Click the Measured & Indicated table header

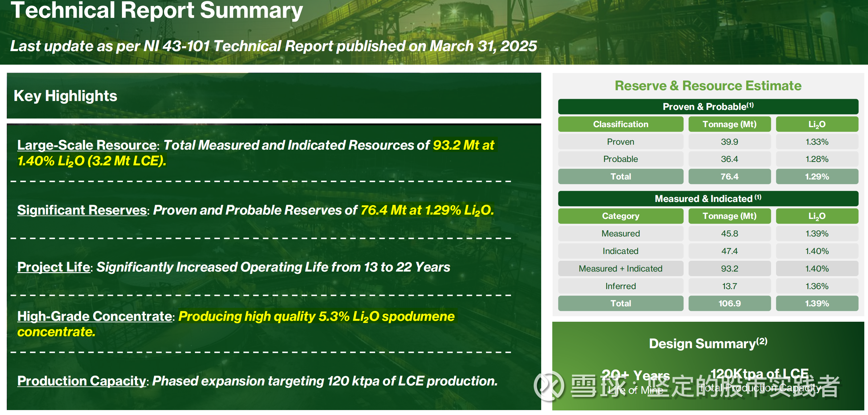point(708,199)
